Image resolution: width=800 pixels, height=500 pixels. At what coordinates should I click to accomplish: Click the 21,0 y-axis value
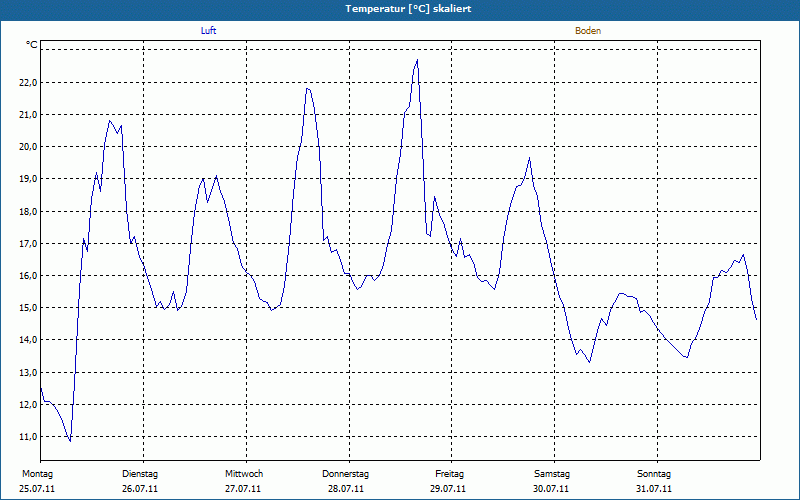tap(28, 114)
